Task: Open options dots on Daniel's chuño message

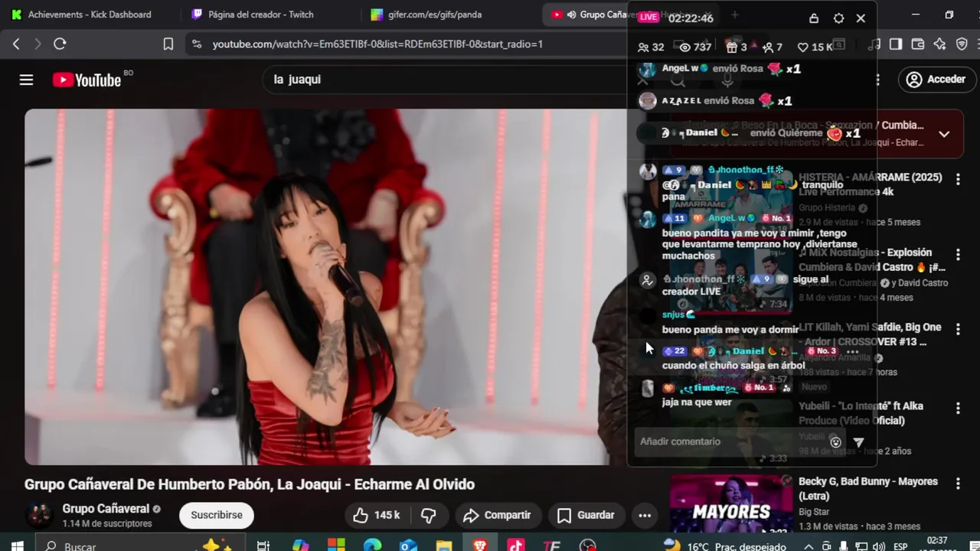Action: coord(852,351)
